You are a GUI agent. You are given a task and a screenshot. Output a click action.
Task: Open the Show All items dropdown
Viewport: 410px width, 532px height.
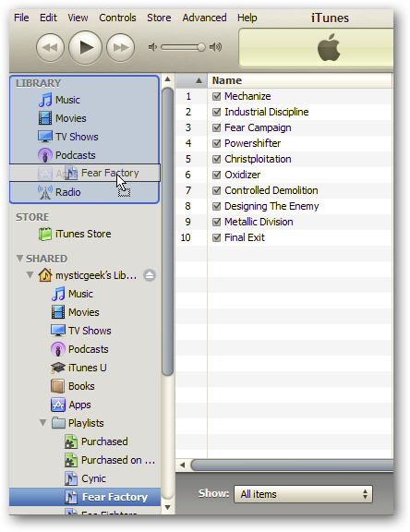point(303,494)
